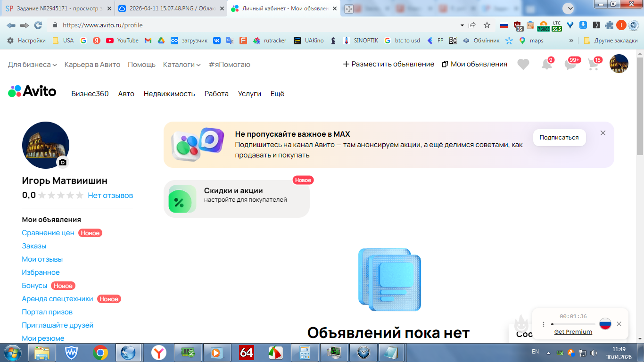Click Bitcoin price extension icon
Viewport: 644px width, 362px height.
tap(543, 25)
